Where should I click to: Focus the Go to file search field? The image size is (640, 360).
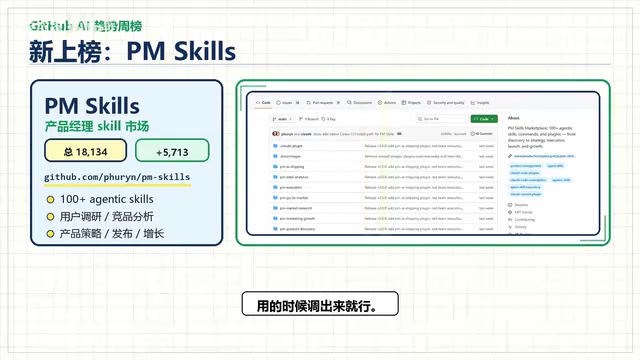(x=442, y=119)
